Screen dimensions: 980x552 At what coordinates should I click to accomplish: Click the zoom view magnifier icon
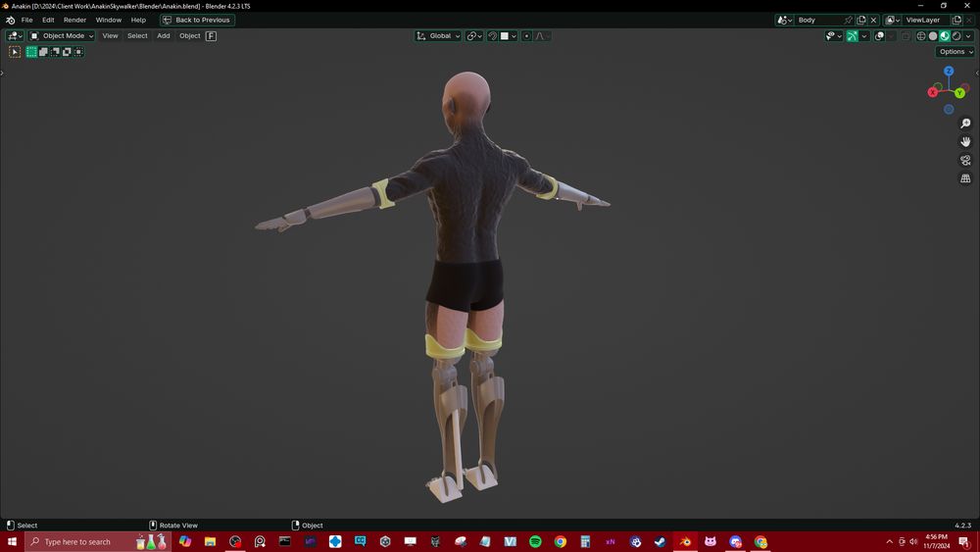965,124
